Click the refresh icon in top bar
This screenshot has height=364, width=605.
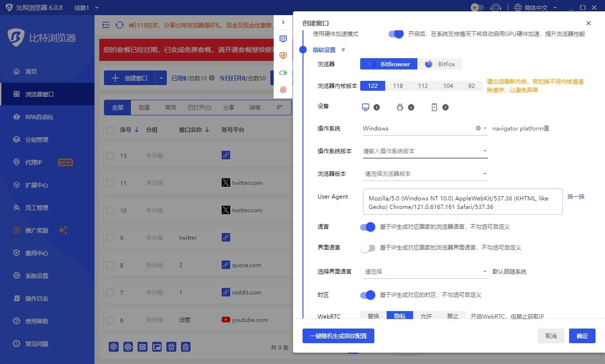pos(120,25)
